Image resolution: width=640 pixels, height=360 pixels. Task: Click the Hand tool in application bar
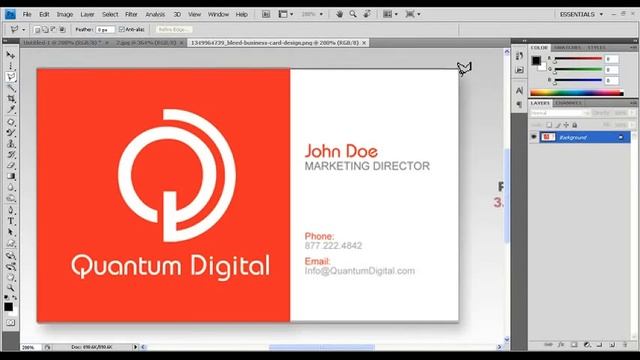coord(339,14)
